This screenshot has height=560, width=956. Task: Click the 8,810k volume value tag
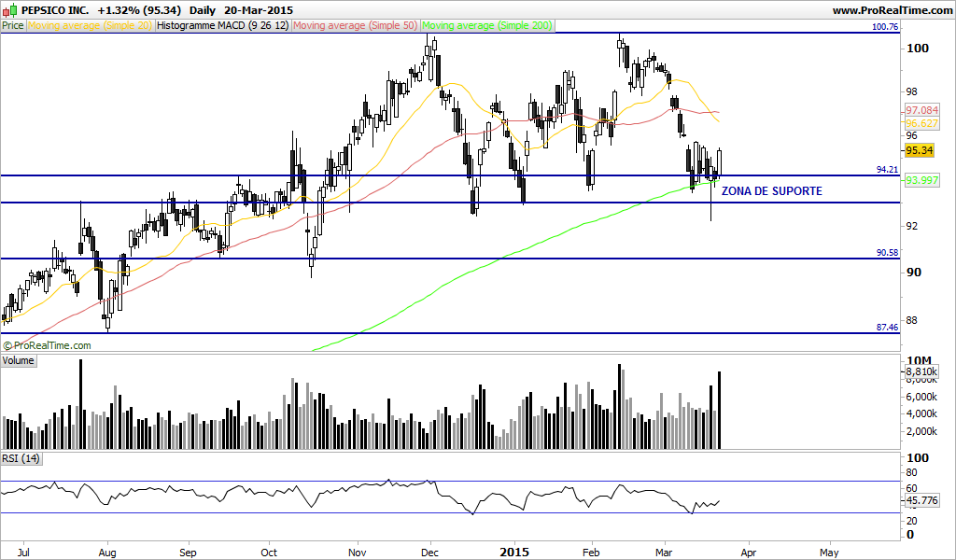[x=921, y=371]
